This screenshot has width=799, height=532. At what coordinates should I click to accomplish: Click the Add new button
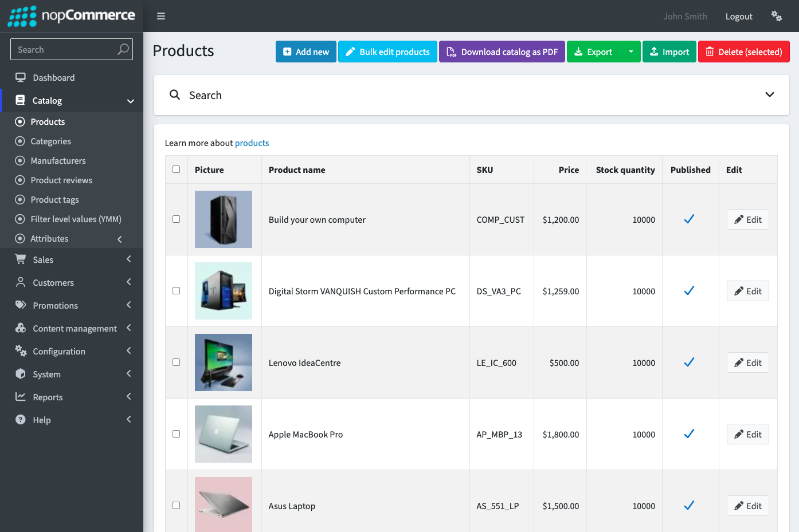pos(306,52)
